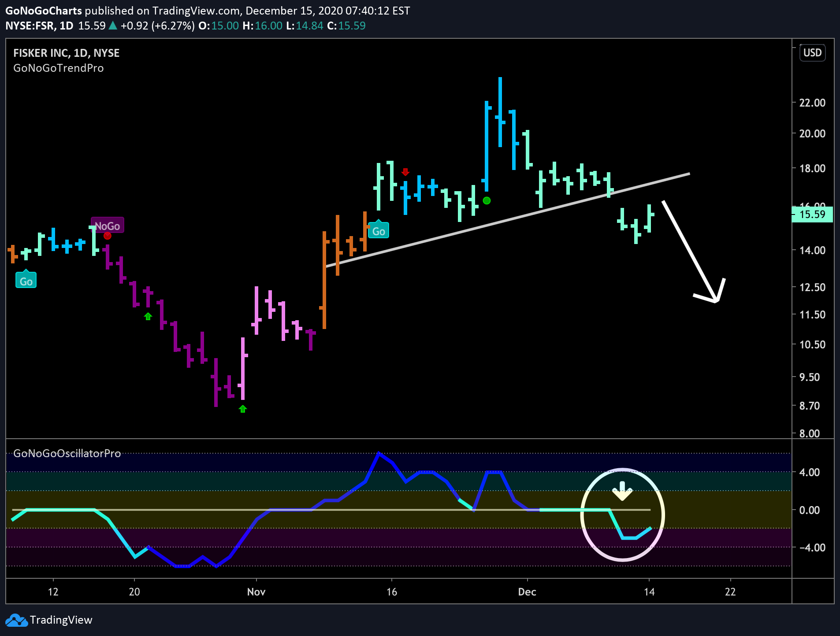
Task: Select the GoNoGoOscillatorPro indicator label
Action: click(x=67, y=453)
